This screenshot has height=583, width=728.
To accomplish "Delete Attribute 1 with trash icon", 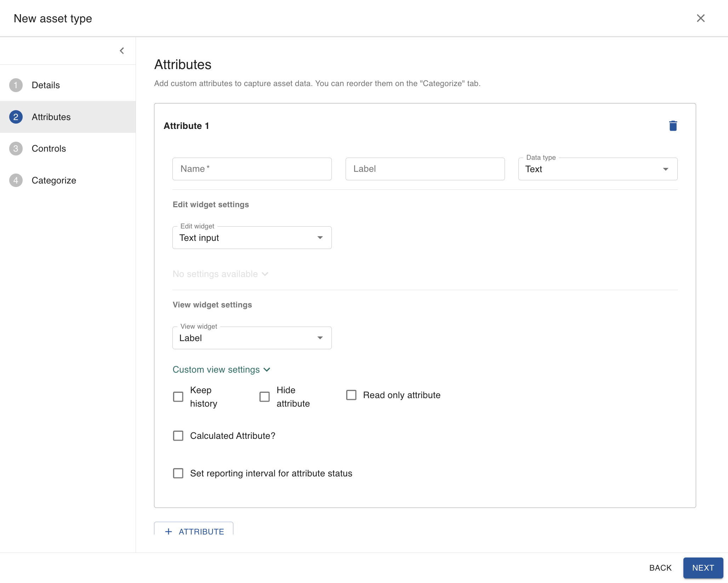I will 673,126.
